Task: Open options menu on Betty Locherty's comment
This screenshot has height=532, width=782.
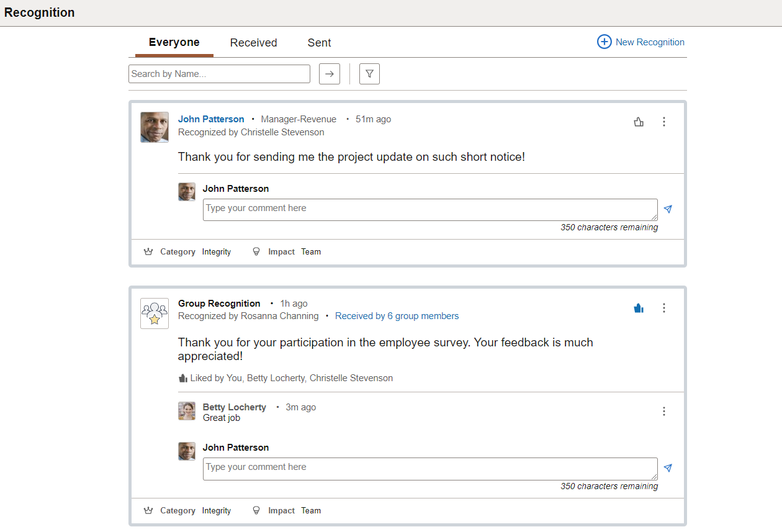Action: pos(664,411)
